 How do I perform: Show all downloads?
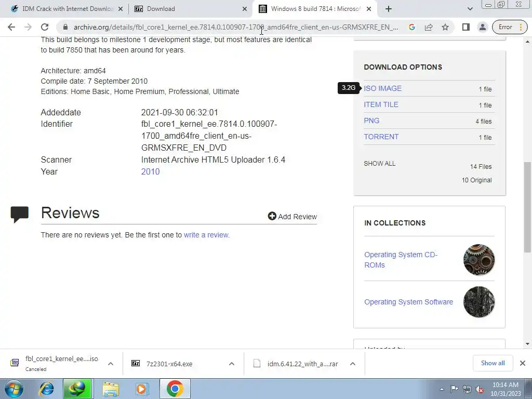pyautogui.click(x=493, y=363)
